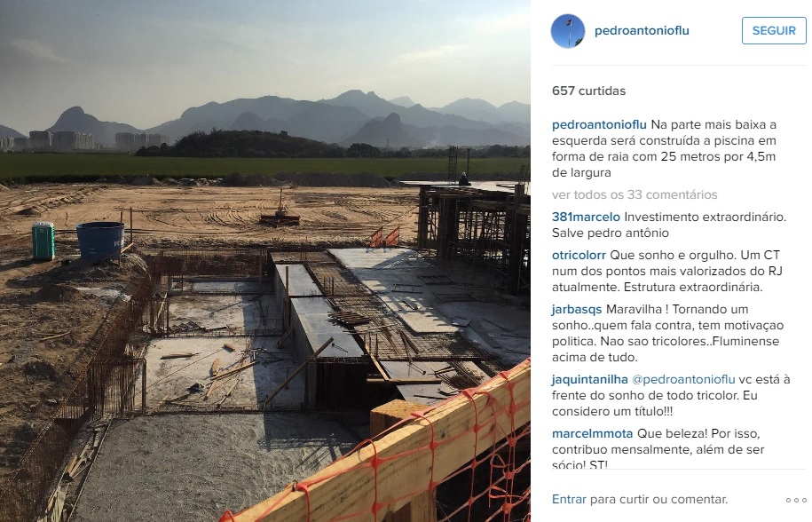The height and width of the screenshot is (522, 812).
Task: Open the pedroantonioflu username in the header
Action: pos(642,30)
